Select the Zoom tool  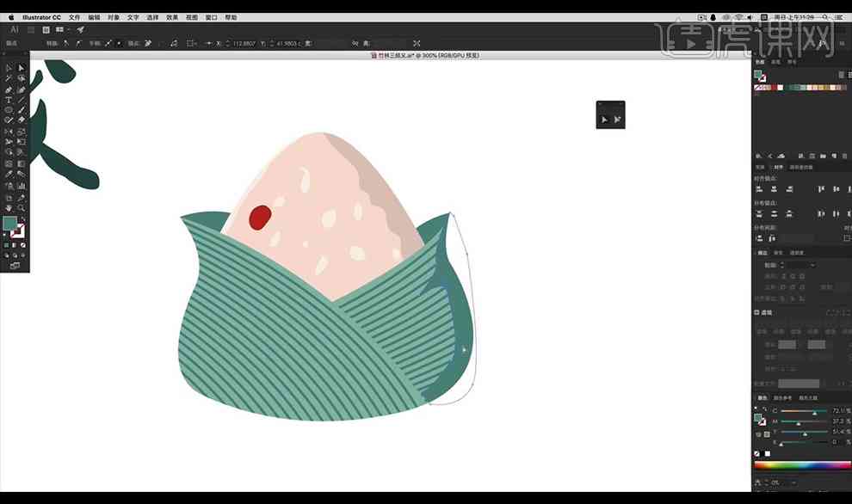[22, 208]
